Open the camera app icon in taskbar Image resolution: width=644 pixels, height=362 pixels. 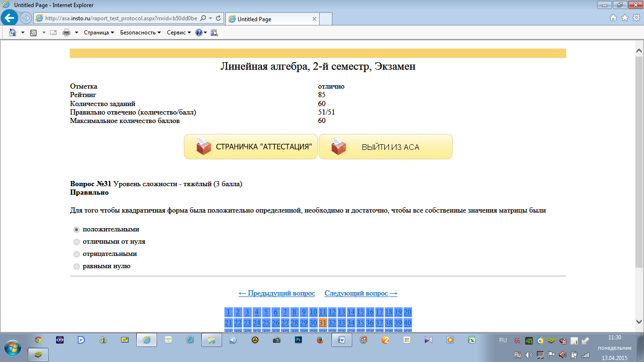click(277, 340)
